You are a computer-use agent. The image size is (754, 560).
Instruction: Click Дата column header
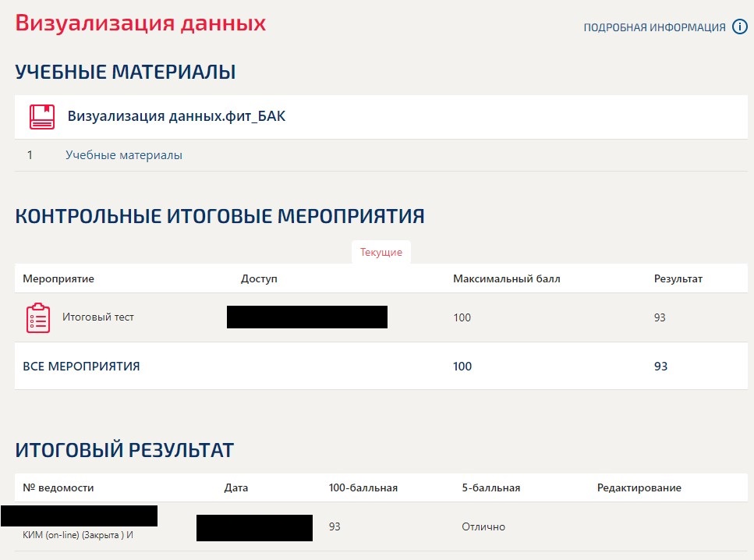(x=236, y=487)
